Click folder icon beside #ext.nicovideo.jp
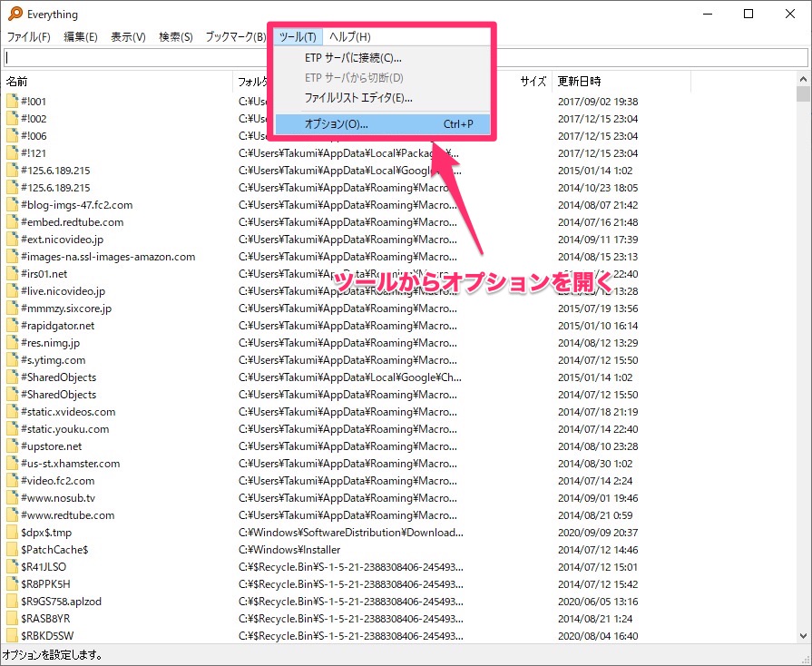Viewport: 812px width, 666px height. pyautogui.click(x=12, y=240)
